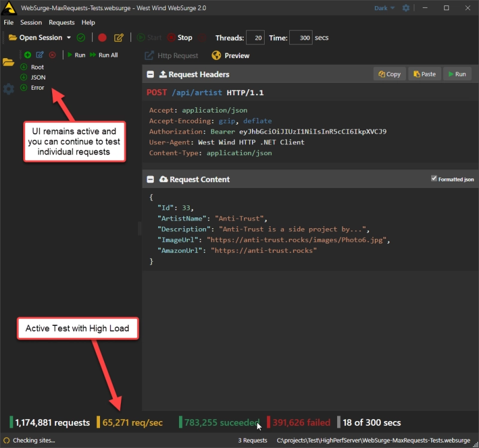Click the POST method text

point(157,93)
